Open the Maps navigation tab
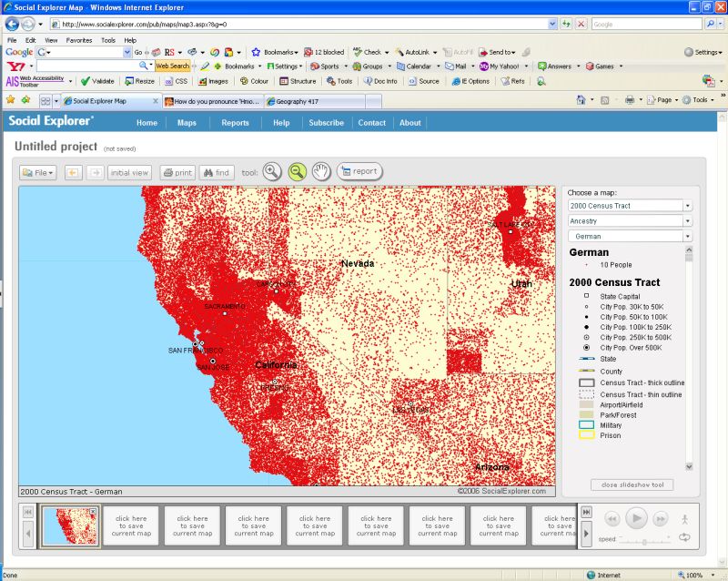The height and width of the screenshot is (581, 728). pyautogui.click(x=187, y=123)
